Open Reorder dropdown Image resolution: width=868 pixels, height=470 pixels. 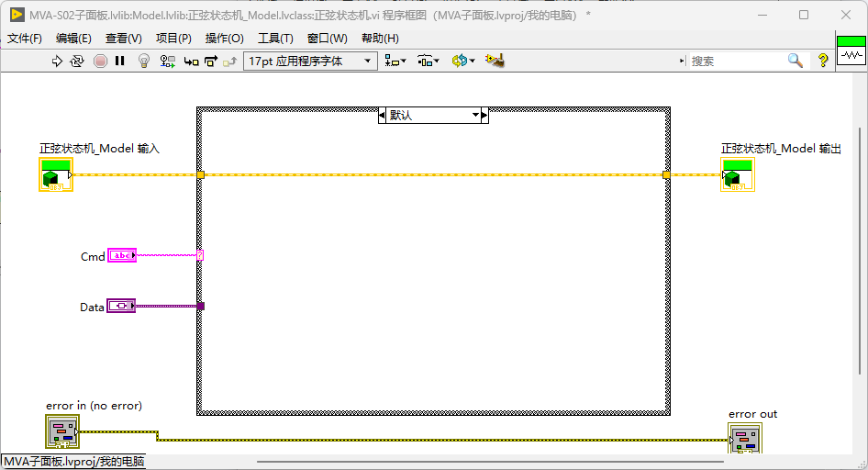[462, 61]
